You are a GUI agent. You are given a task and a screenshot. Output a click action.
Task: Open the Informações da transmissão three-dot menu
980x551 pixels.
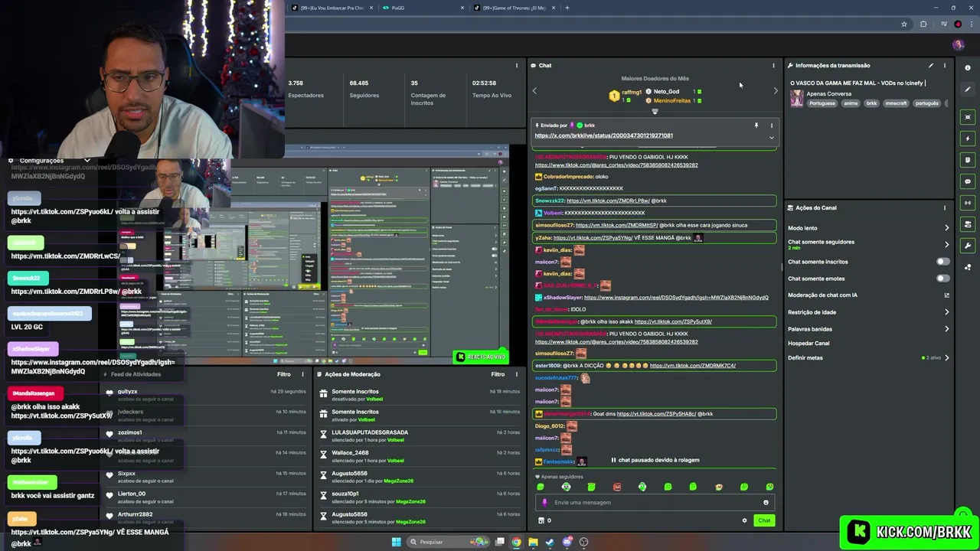pos(944,65)
